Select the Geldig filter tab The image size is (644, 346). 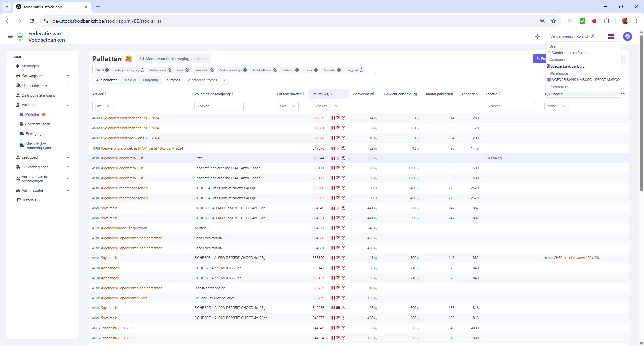(130, 80)
